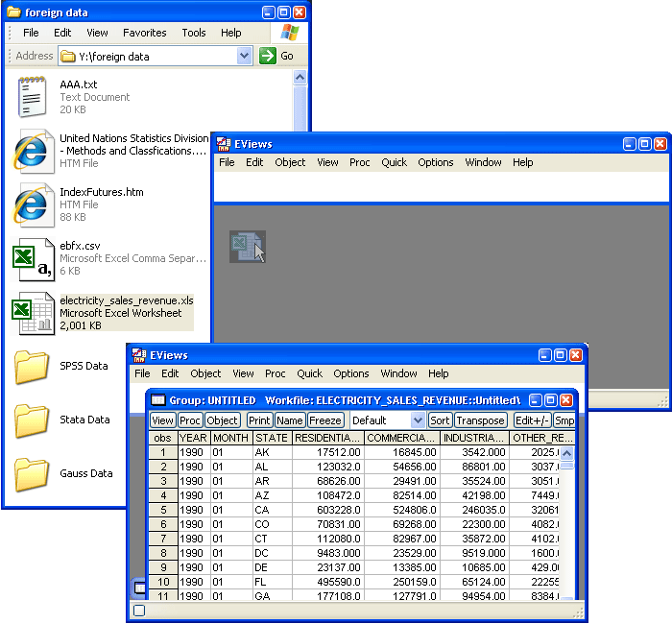
Task: Open the Gauss Data folder
Action: point(33,473)
